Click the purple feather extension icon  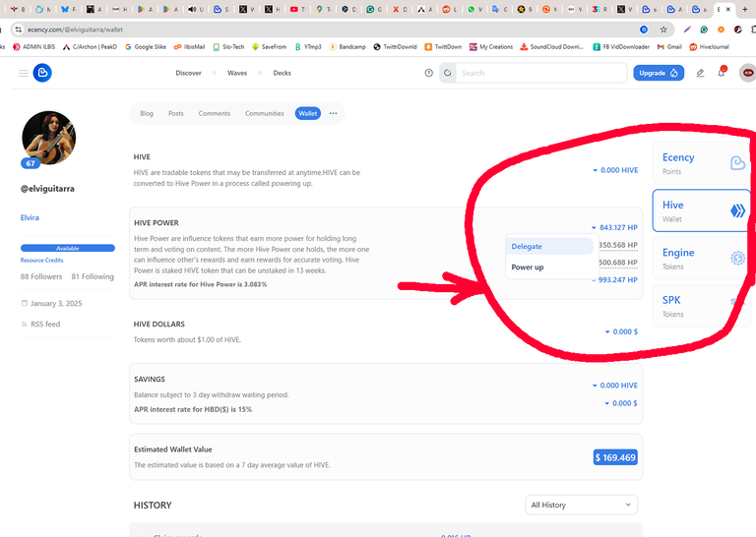click(x=687, y=30)
